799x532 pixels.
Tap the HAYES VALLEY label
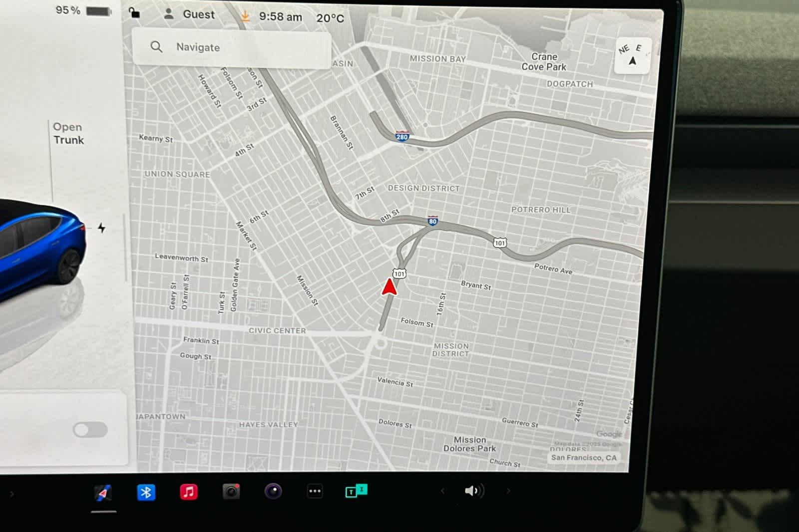click(269, 424)
